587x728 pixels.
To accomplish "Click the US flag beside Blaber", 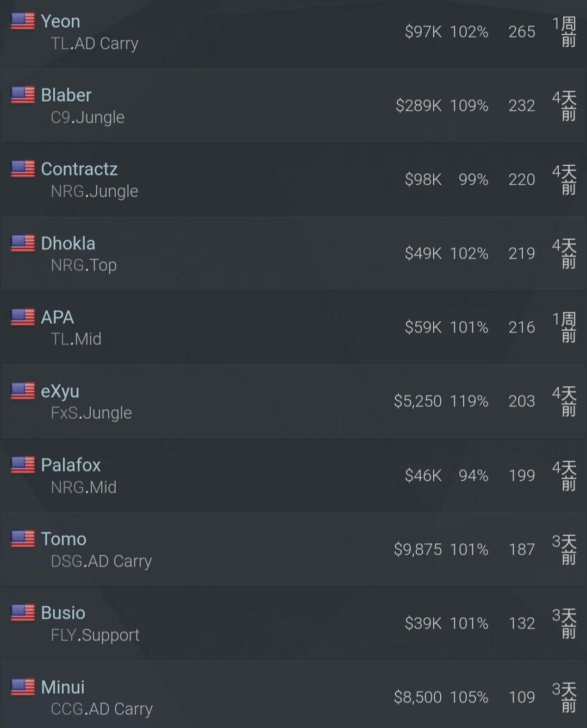I will click(x=23, y=95).
